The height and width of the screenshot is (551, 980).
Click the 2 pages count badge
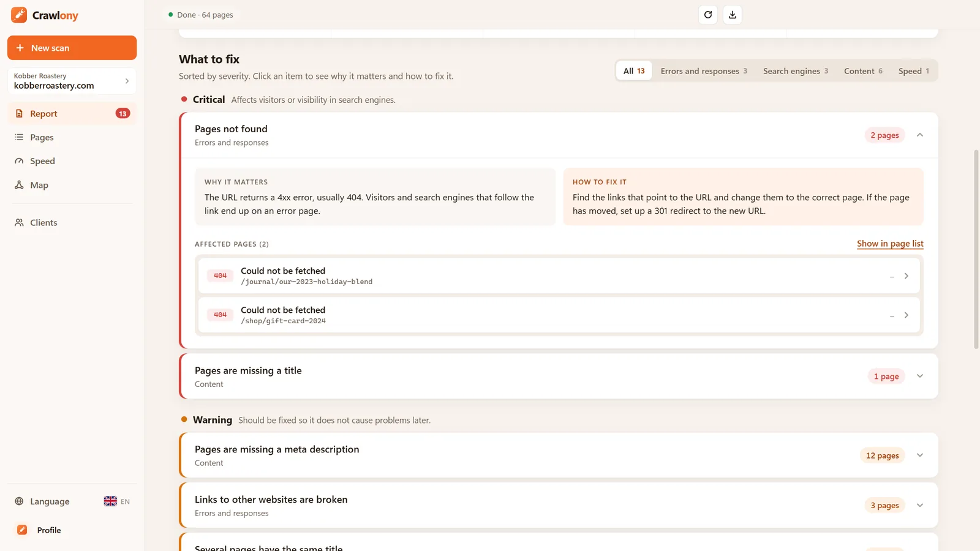[884, 135]
